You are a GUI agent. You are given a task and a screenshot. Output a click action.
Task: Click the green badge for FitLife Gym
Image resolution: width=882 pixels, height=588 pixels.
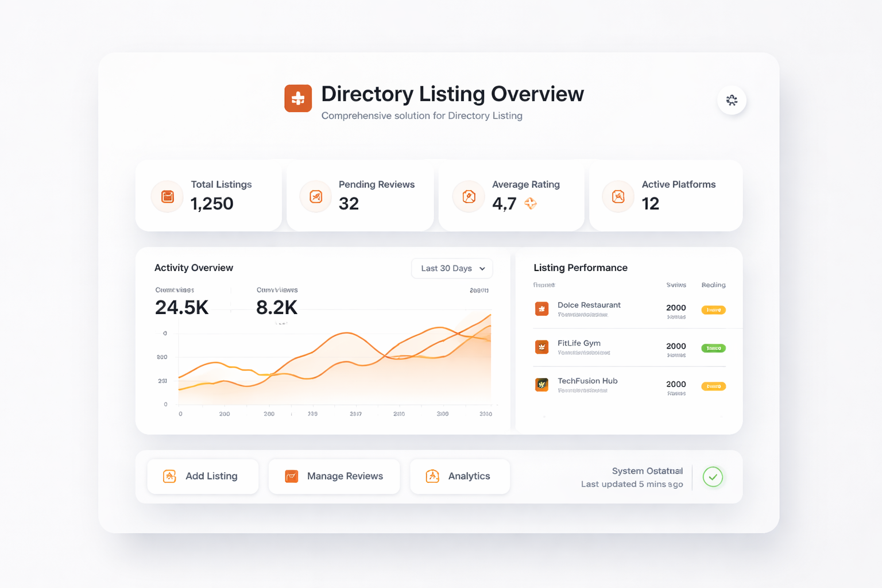[x=713, y=348]
